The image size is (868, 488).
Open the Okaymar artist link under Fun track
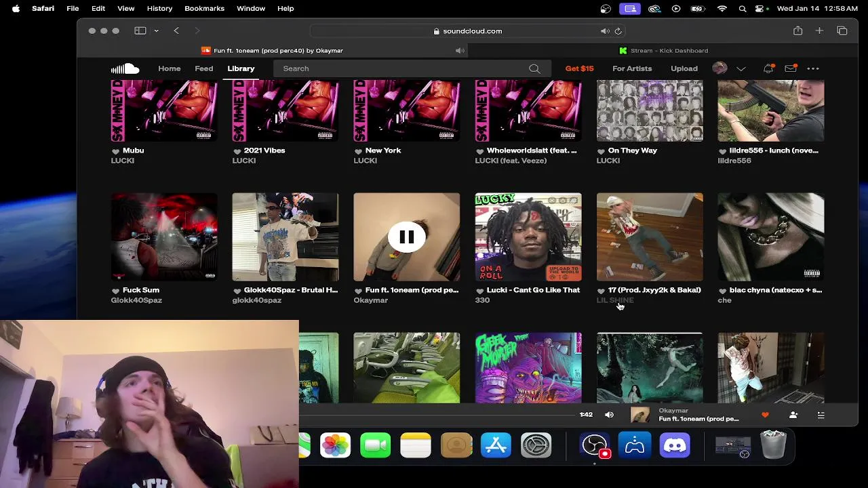click(x=370, y=300)
